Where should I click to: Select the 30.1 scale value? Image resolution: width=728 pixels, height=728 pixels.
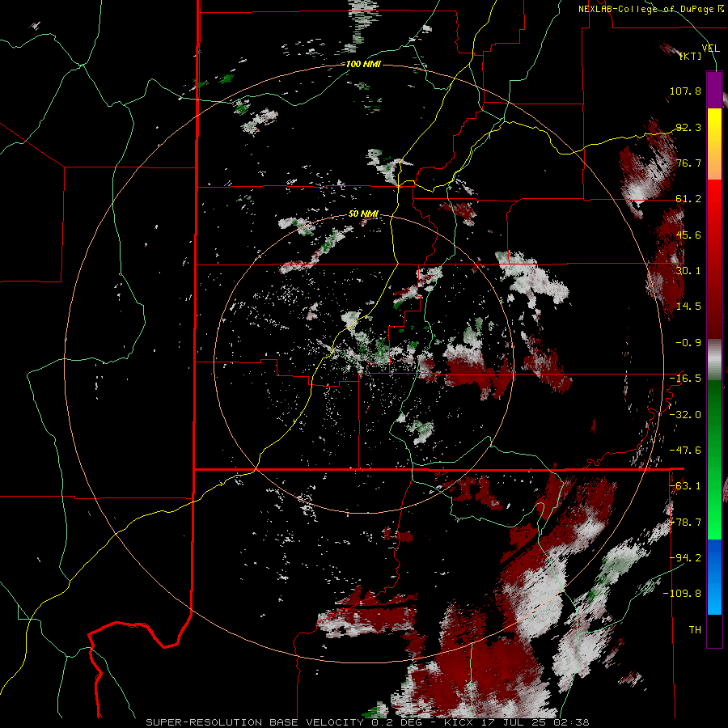(688, 271)
